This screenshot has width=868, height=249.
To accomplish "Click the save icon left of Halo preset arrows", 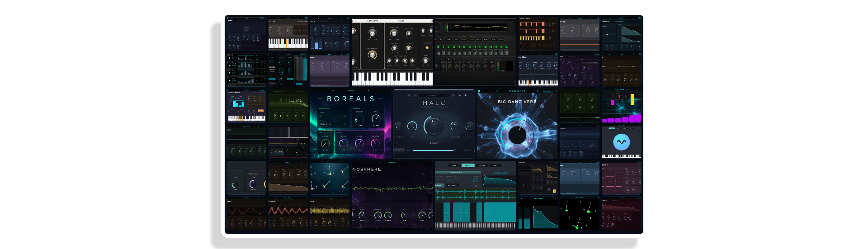I will (x=409, y=95).
